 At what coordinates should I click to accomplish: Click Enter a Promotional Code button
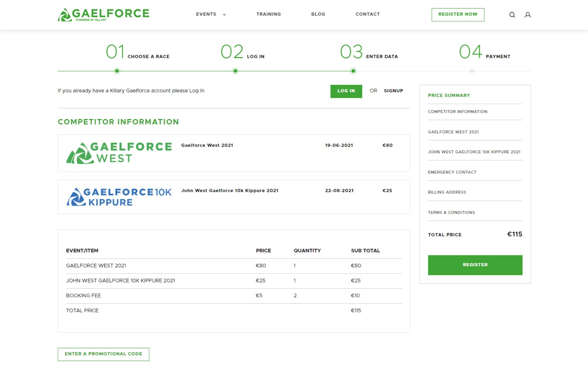104,354
